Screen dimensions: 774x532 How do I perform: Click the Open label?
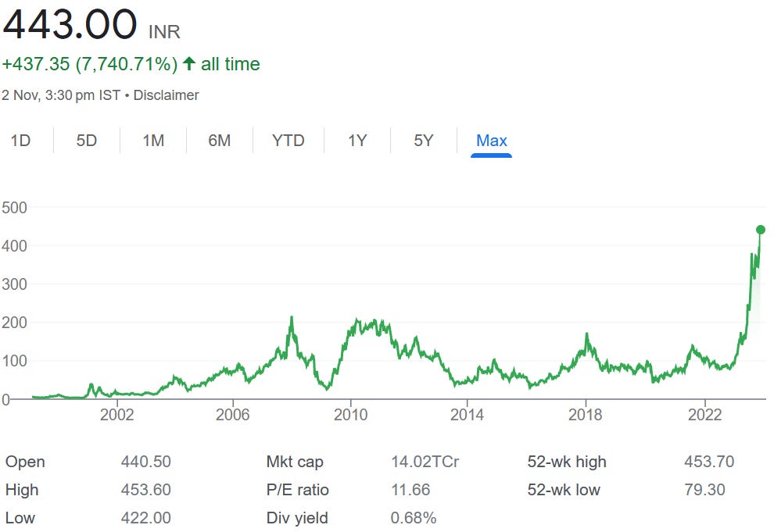click(x=25, y=462)
